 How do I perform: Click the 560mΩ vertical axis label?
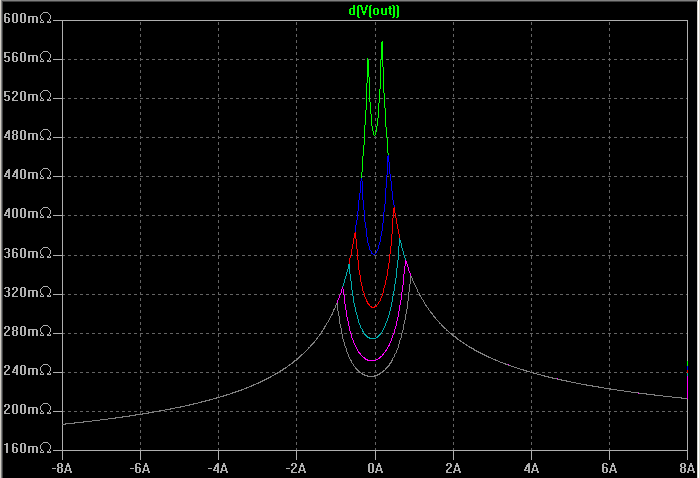pos(27,58)
